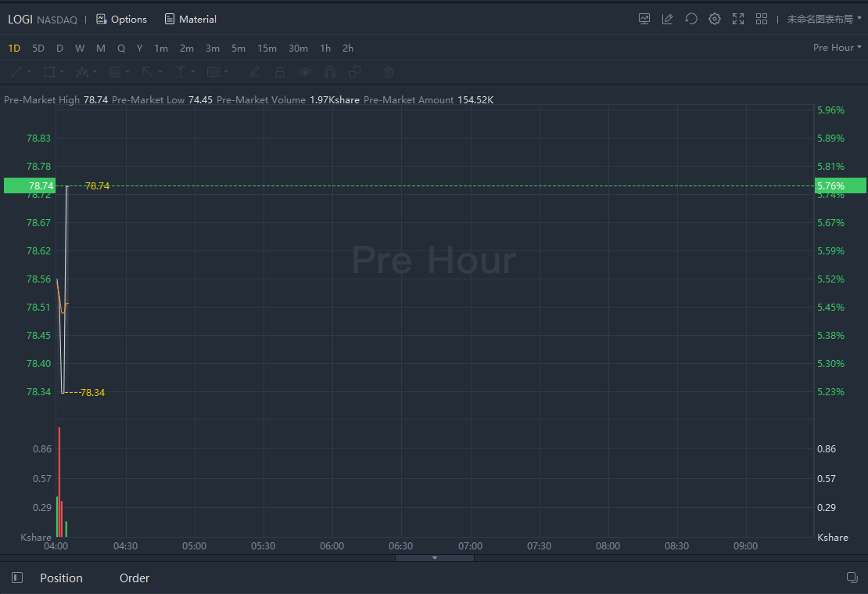The image size is (868, 594).
Task: Select the 2m interval
Action: (x=187, y=49)
